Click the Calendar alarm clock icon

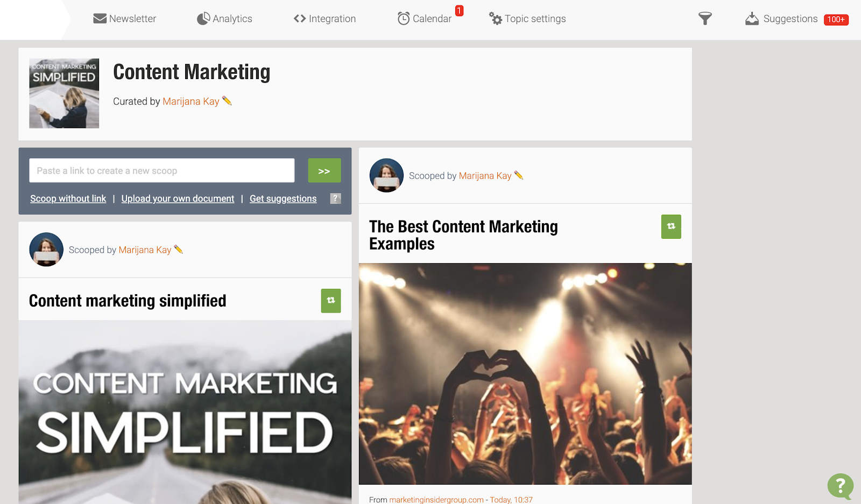pos(404,19)
